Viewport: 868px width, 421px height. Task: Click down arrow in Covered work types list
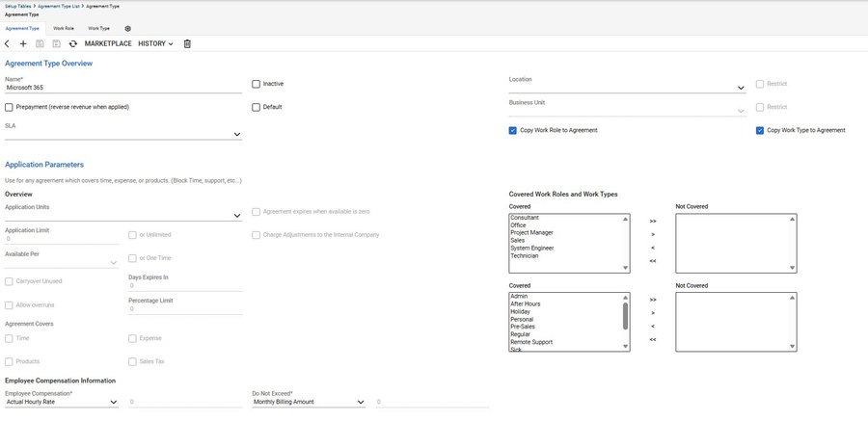click(626, 346)
